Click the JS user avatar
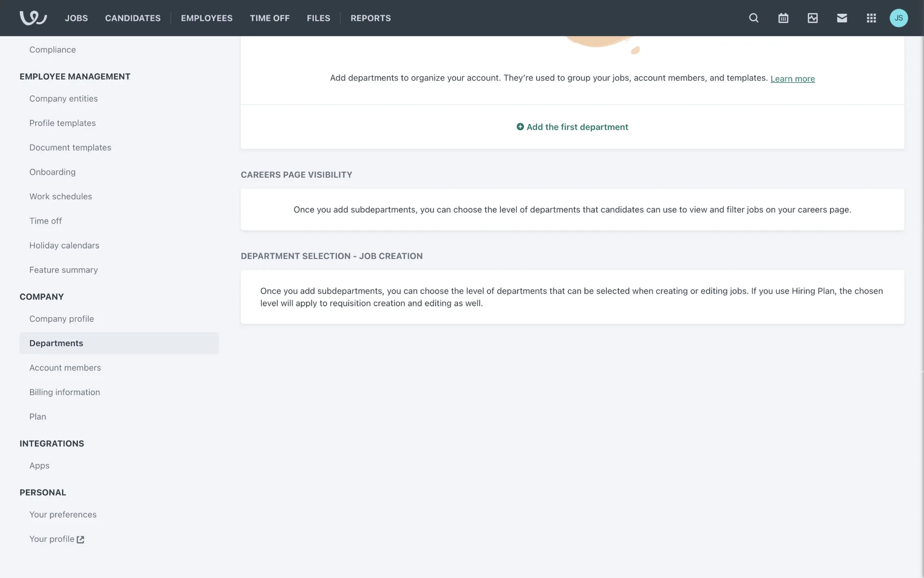 pos(898,18)
